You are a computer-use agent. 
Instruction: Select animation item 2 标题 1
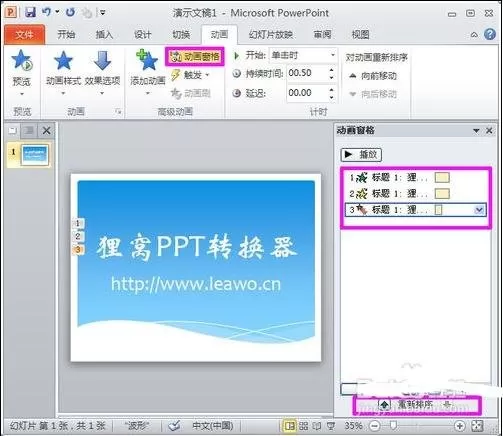click(416, 193)
